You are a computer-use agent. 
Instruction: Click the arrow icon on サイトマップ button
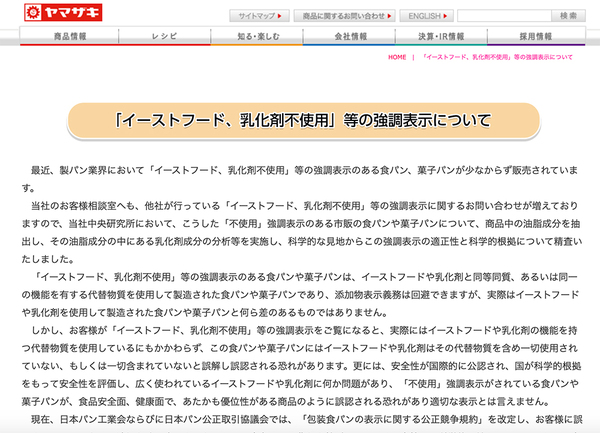tap(286, 16)
